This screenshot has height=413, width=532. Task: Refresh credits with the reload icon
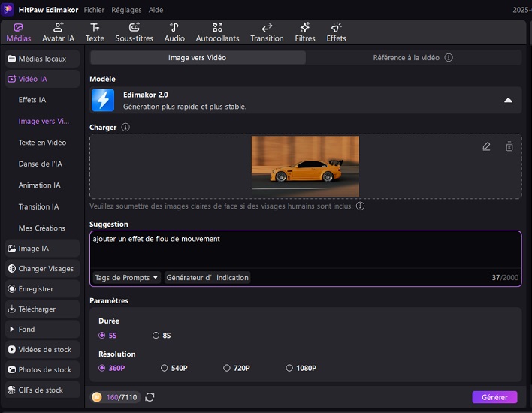click(x=150, y=397)
